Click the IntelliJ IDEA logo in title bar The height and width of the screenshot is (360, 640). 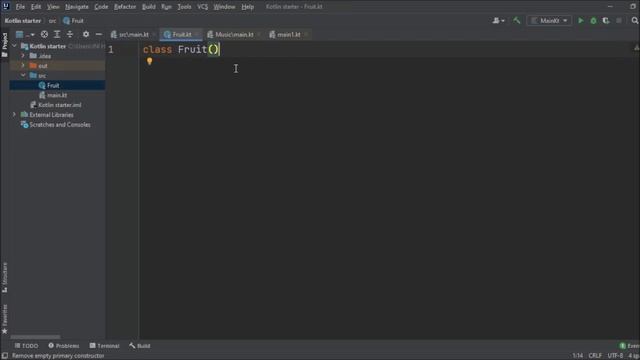tap(6, 6)
